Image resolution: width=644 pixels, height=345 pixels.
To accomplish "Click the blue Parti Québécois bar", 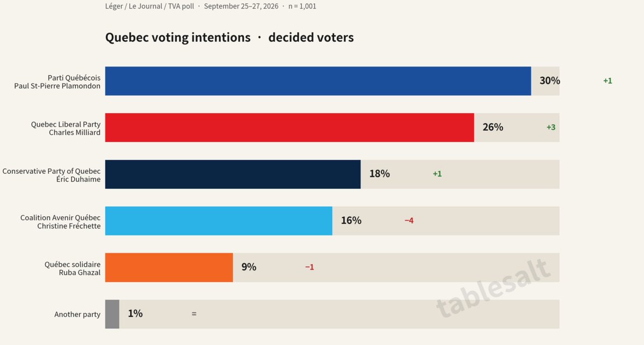I will pyautogui.click(x=318, y=81).
